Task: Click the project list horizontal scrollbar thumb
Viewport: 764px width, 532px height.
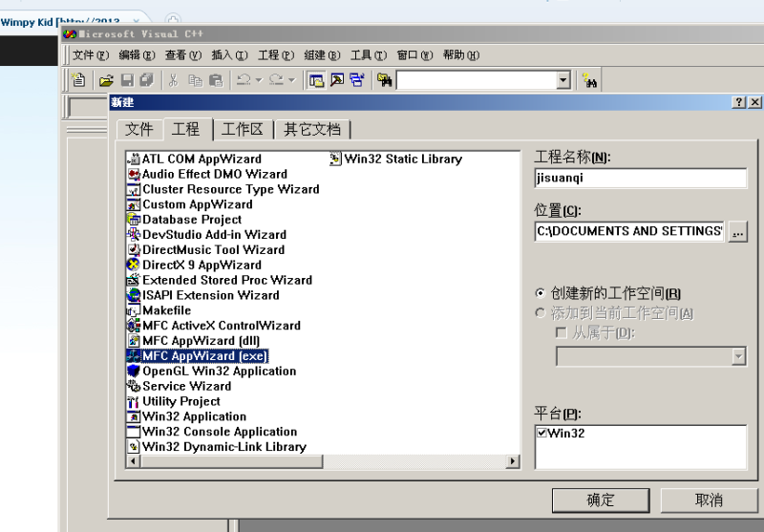Action: tap(231, 461)
